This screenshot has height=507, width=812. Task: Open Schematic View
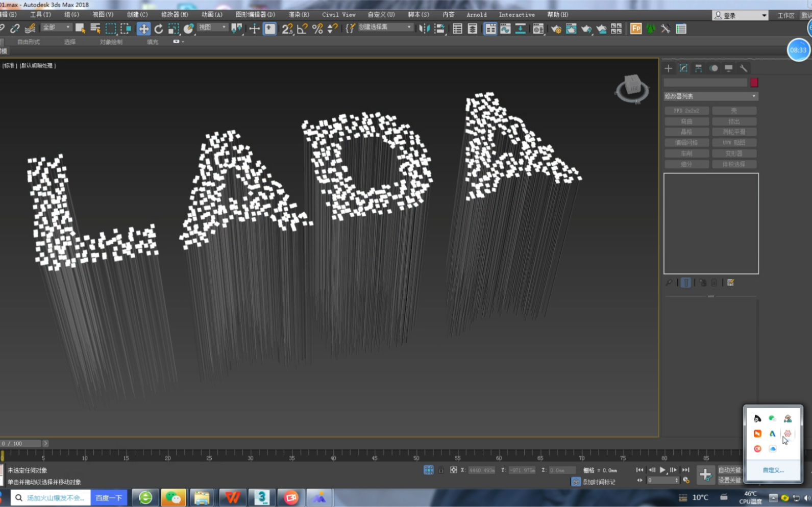pos(520,29)
